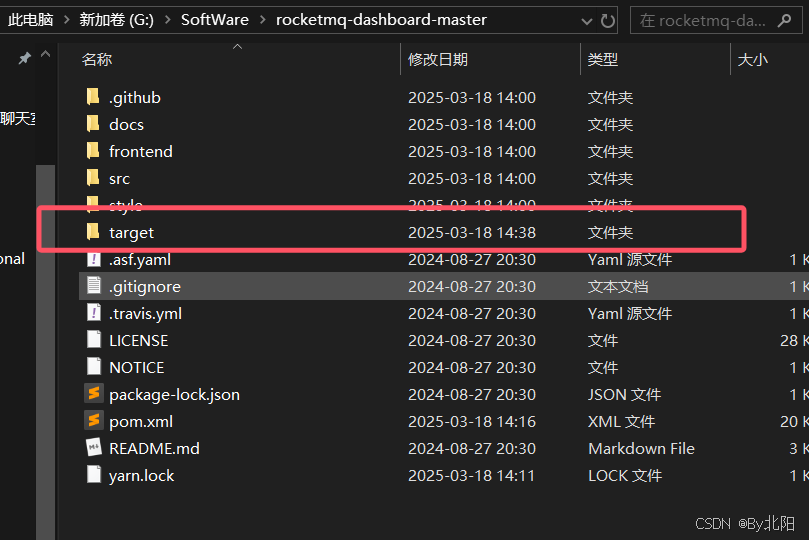Select .travis.yml file name

(x=145, y=313)
